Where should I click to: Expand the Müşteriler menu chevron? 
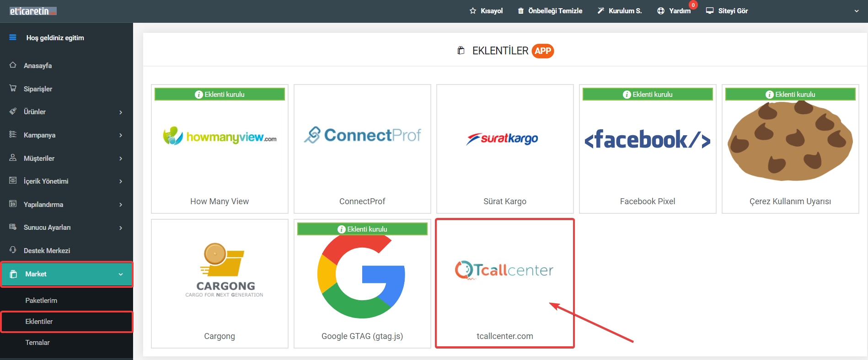tap(121, 159)
